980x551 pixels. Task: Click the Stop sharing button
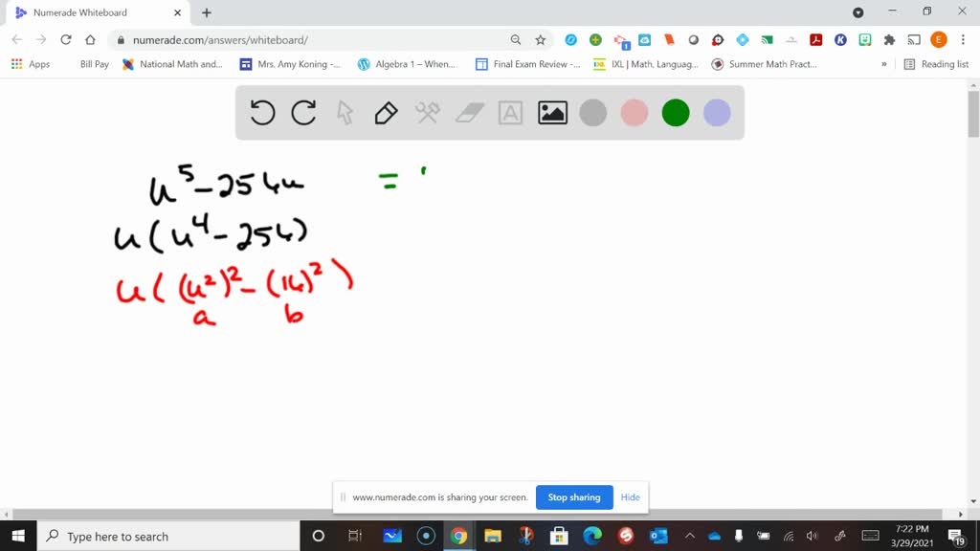tap(574, 497)
